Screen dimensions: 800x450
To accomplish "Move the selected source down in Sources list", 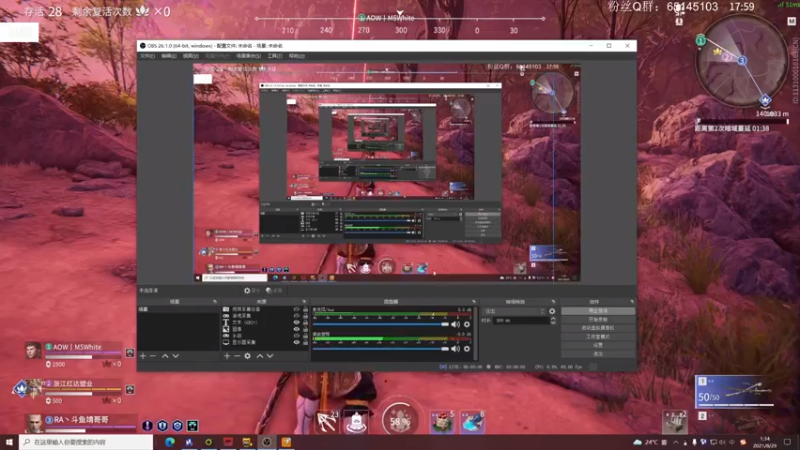I will [x=270, y=356].
